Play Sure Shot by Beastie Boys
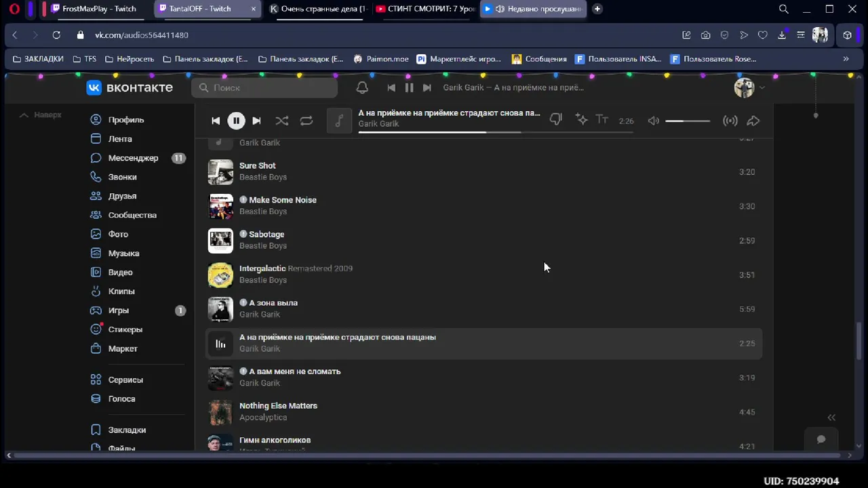 pos(484,171)
